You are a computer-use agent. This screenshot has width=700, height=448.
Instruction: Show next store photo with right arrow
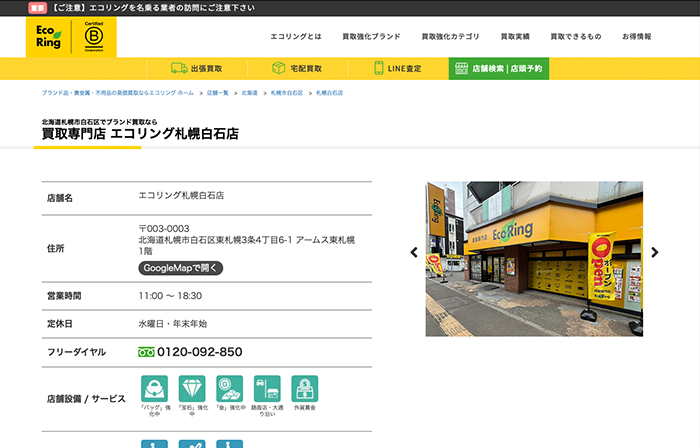(x=654, y=253)
